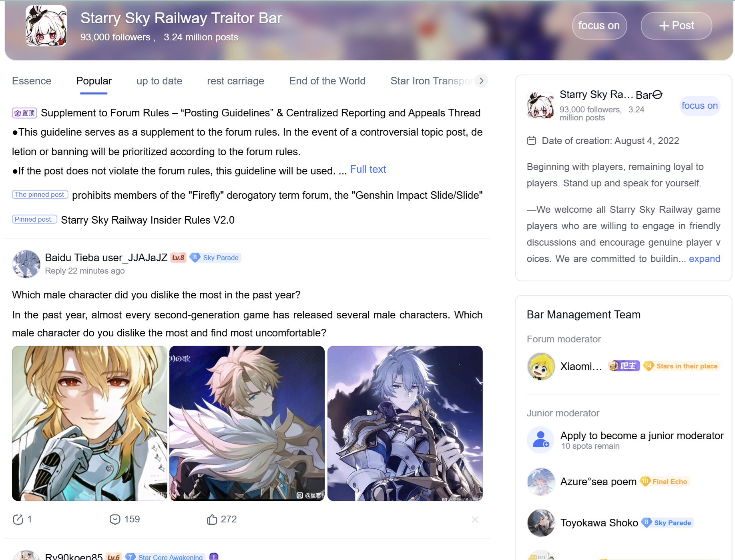Open the blue-haired knight image thumbnail
Image resolution: width=735 pixels, height=560 pixels.
pyautogui.click(x=405, y=423)
